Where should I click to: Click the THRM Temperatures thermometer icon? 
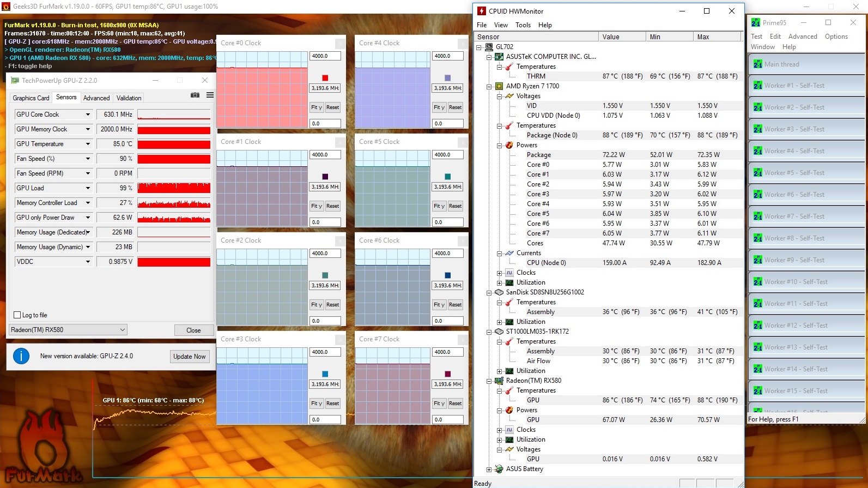tap(509, 67)
